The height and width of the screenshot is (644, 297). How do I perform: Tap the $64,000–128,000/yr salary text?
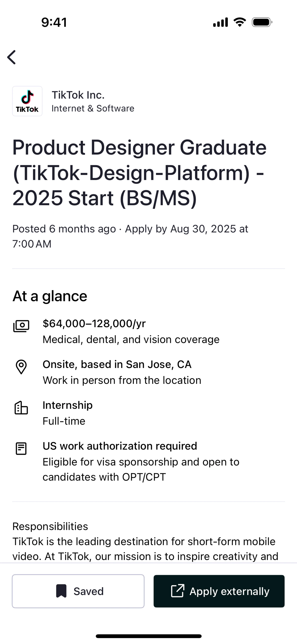94,324
